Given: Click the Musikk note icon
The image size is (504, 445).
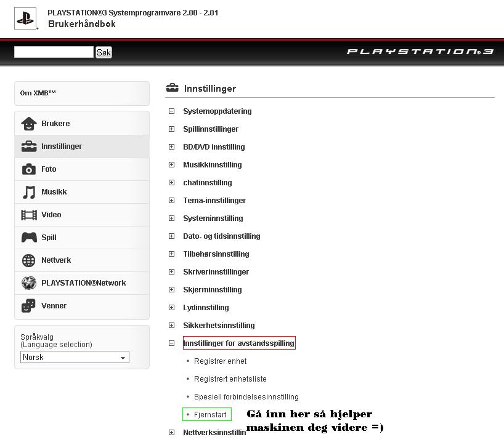Looking at the screenshot, I should click(x=29, y=192).
